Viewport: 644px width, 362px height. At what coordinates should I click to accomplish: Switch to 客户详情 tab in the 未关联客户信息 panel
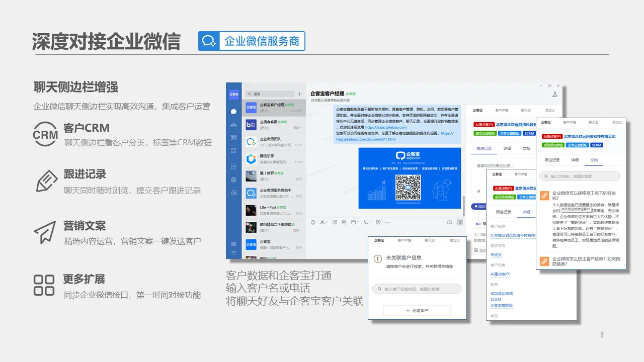pos(404,240)
